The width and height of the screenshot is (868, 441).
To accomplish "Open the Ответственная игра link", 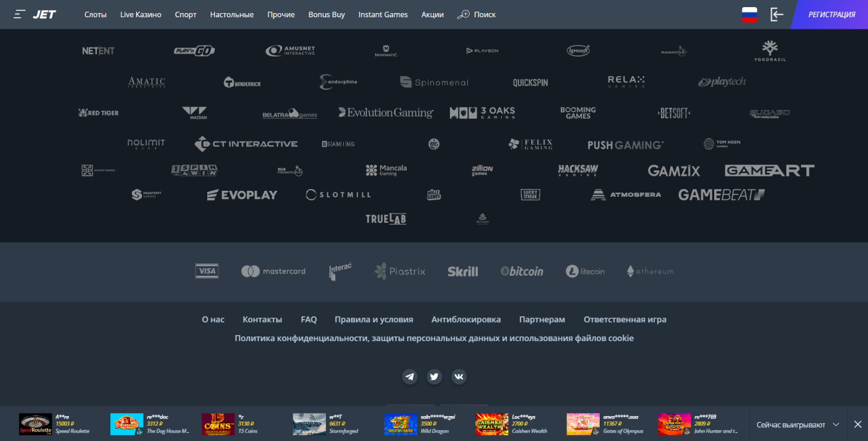I will (x=625, y=320).
